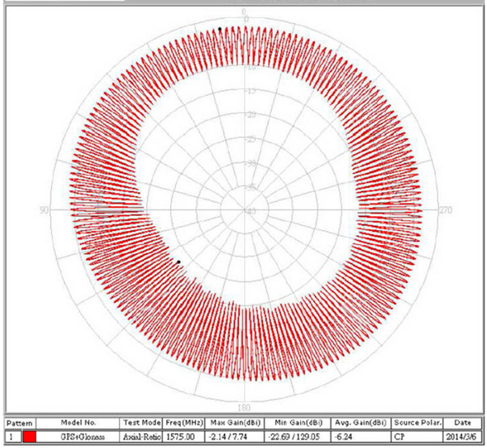Select the Date column header

[463, 423]
